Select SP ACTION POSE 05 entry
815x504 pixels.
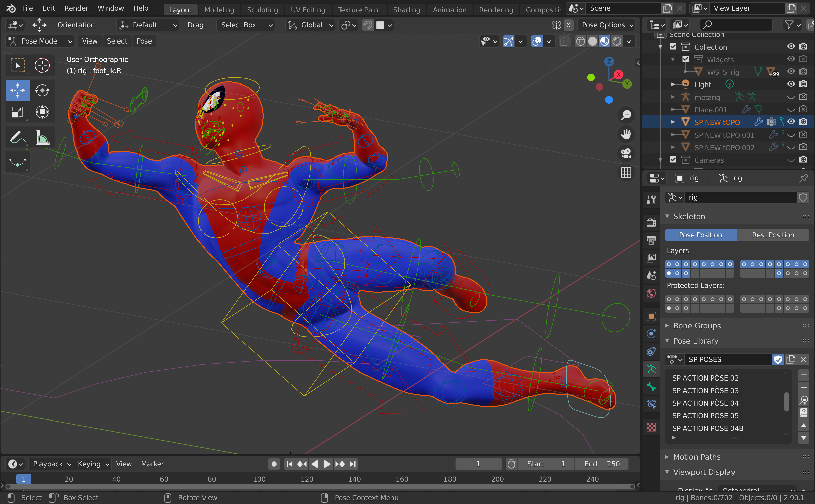pyautogui.click(x=705, y=416)
